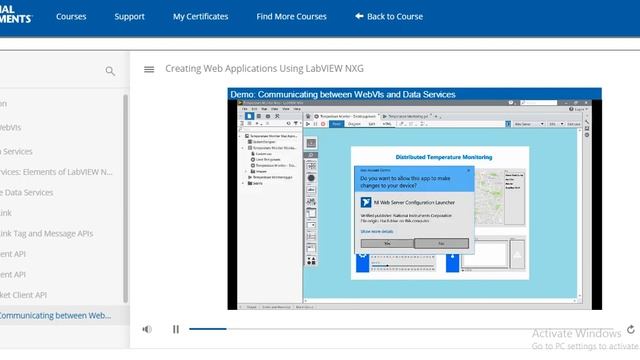The width and height of the screenshot is (640, 360).
Task: Open the 'ket Client API' lesson
Action: (x=23, y=295)
